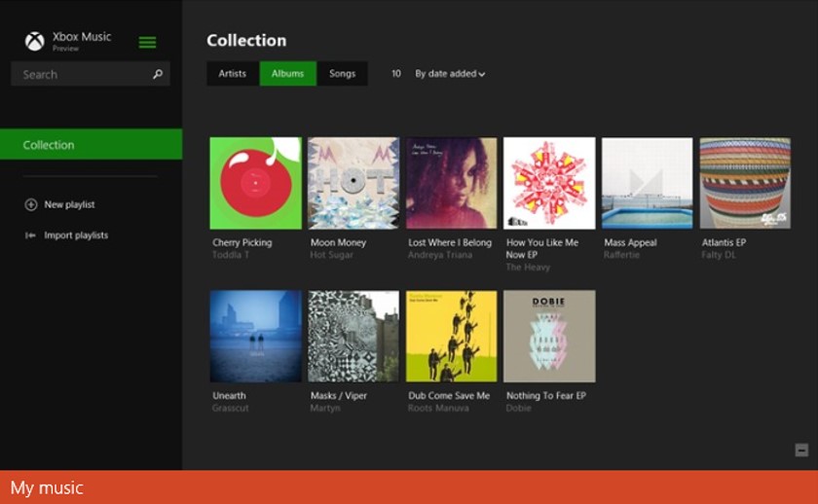Image resolution: width=818 pixels, height=504 pixels.
Task: Click the Xbox logo icon
Action: (34, 42)
